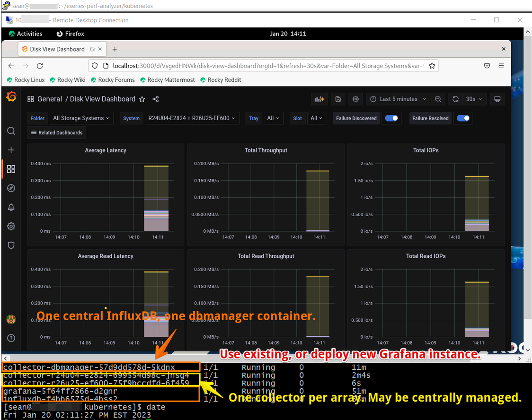Open the Firefox menu in top bar
Image resolution: width=532 pixels, height=420 pixels.
click(x=70, y=34)
